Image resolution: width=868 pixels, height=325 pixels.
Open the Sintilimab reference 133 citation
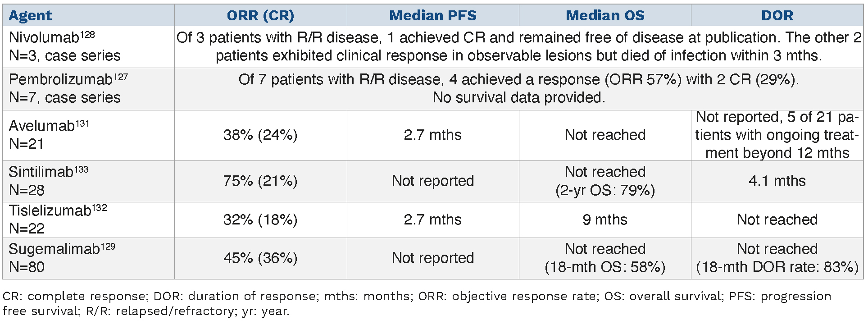tap(81, 169)
